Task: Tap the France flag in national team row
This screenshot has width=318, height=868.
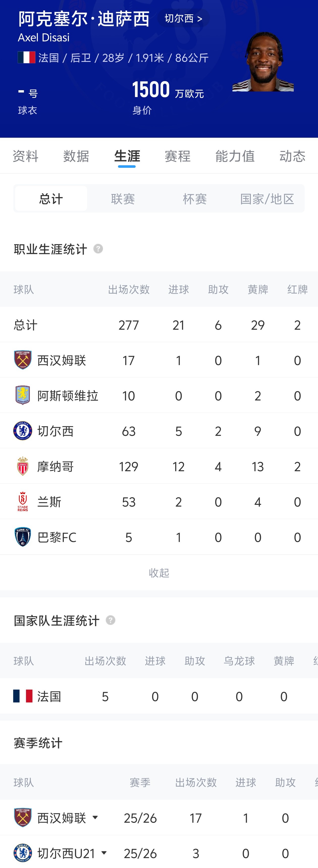Action: click(x=22, y=696)
